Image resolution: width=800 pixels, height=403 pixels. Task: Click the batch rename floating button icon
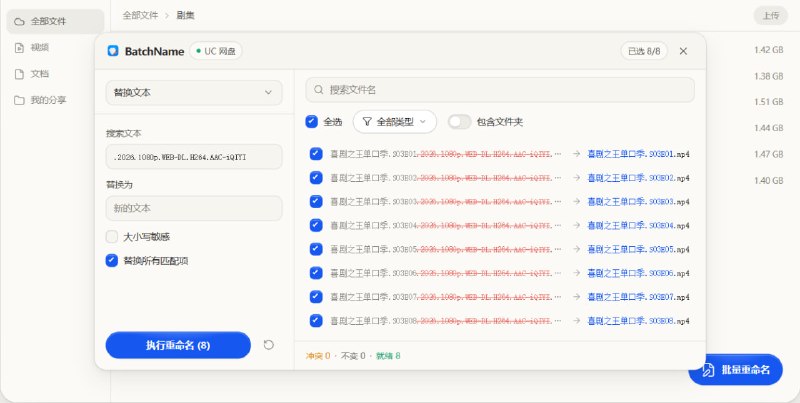click(708, 370)
